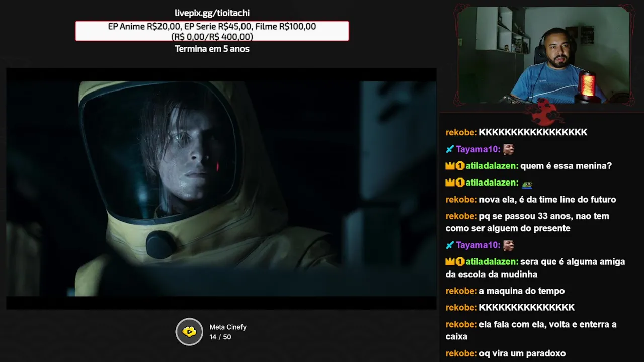Click the message 'ela fala com ela, volta e enterra a caixa'
The height and width of the screenshot is (362, 644).
(531, 331)
